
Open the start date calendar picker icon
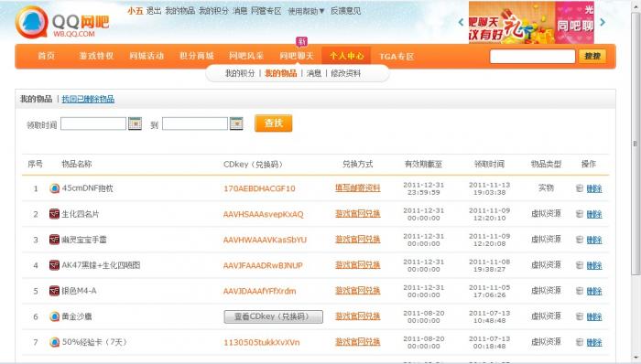coord(135,123)
